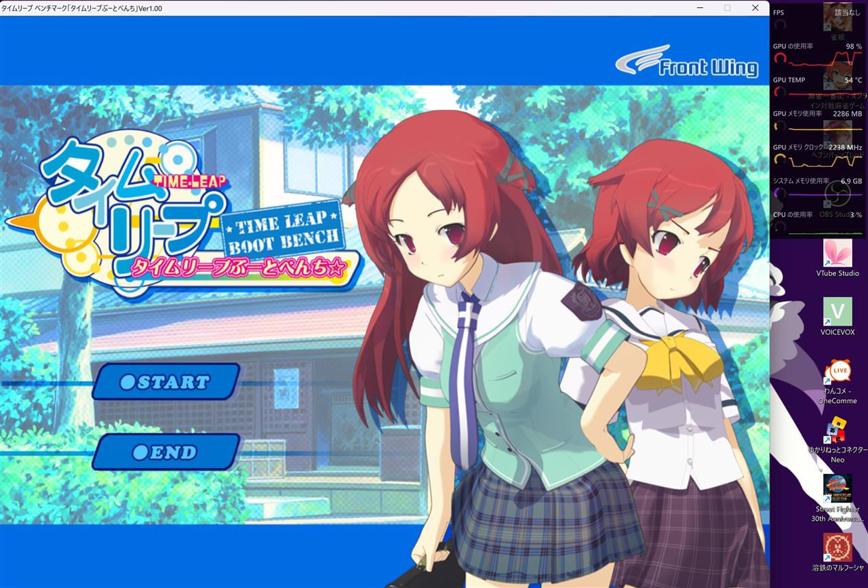
Task: Click the GPU メモリ クロック 2238 MHz value
Action: point(817,147)
